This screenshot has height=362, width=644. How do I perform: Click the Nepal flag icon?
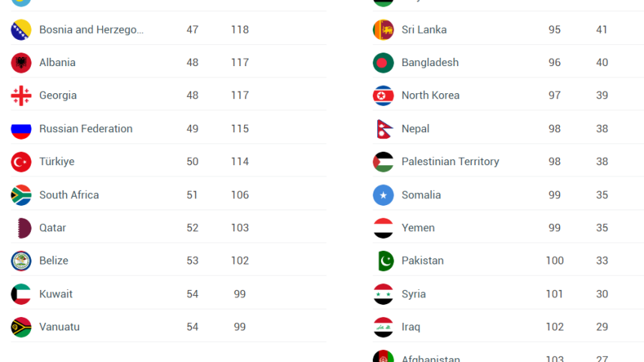(x=383, y=129)
